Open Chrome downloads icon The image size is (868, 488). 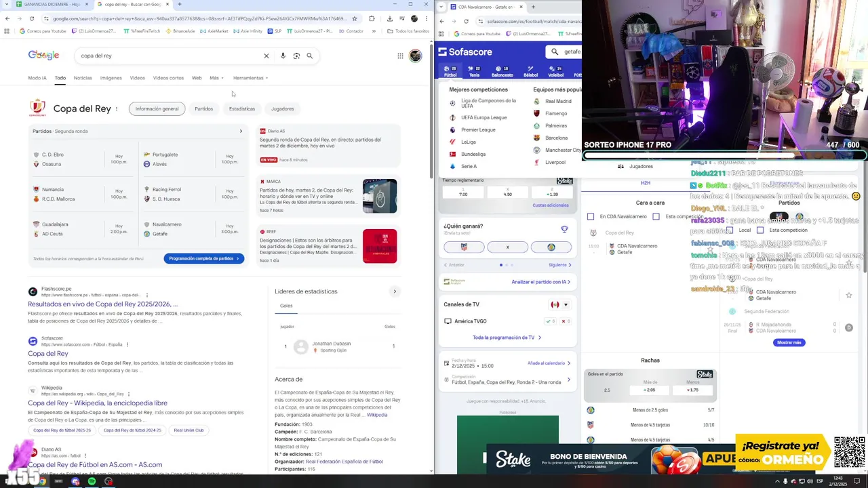(x=389, y=18)
